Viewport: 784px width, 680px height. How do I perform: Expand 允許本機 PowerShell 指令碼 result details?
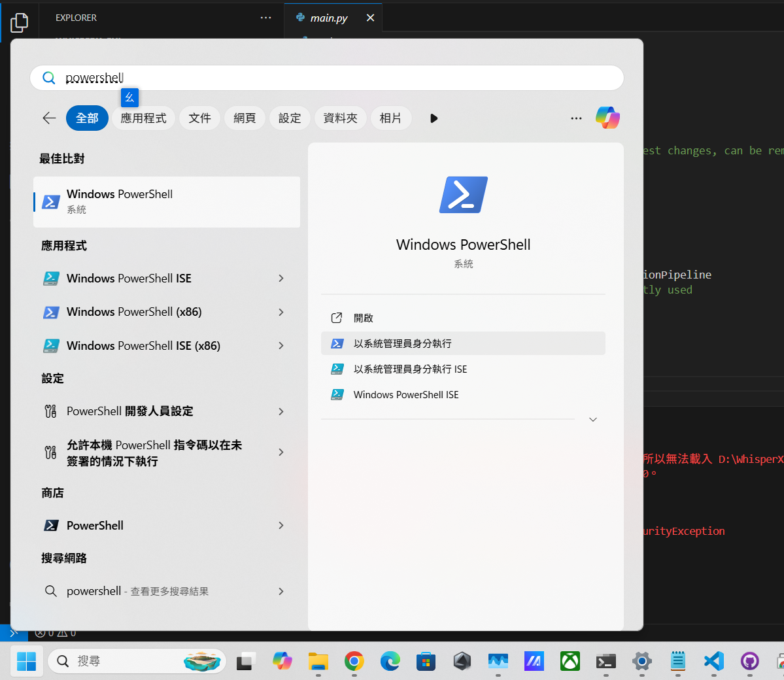coord(281,452)
